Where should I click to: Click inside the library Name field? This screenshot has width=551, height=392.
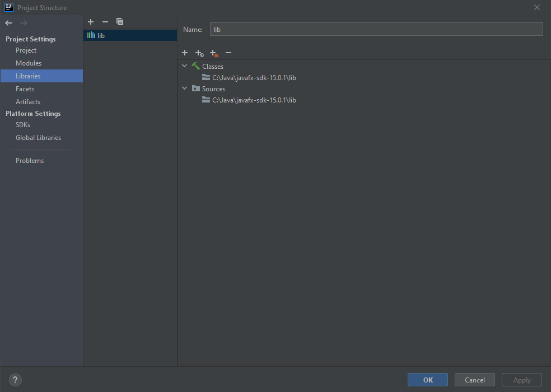pos(376,29)
